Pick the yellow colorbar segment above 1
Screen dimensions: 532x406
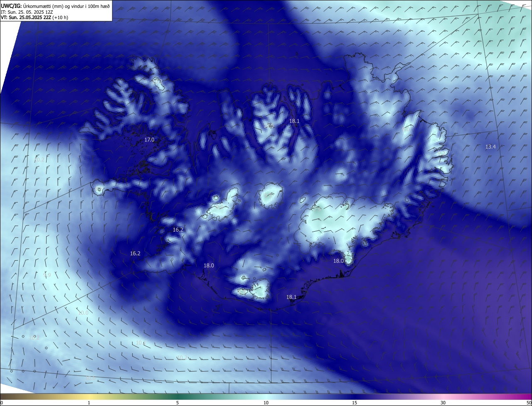(x=89, y=396)
